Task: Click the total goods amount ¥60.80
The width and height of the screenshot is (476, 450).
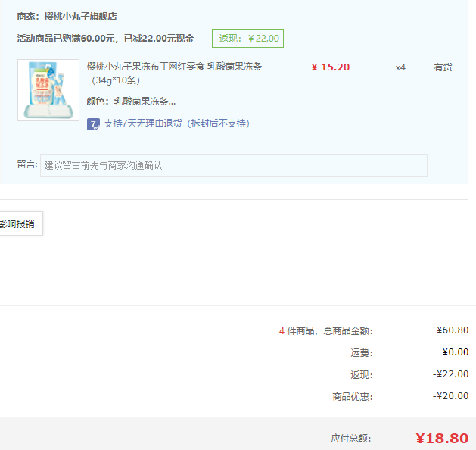Action: coord(453,330)
